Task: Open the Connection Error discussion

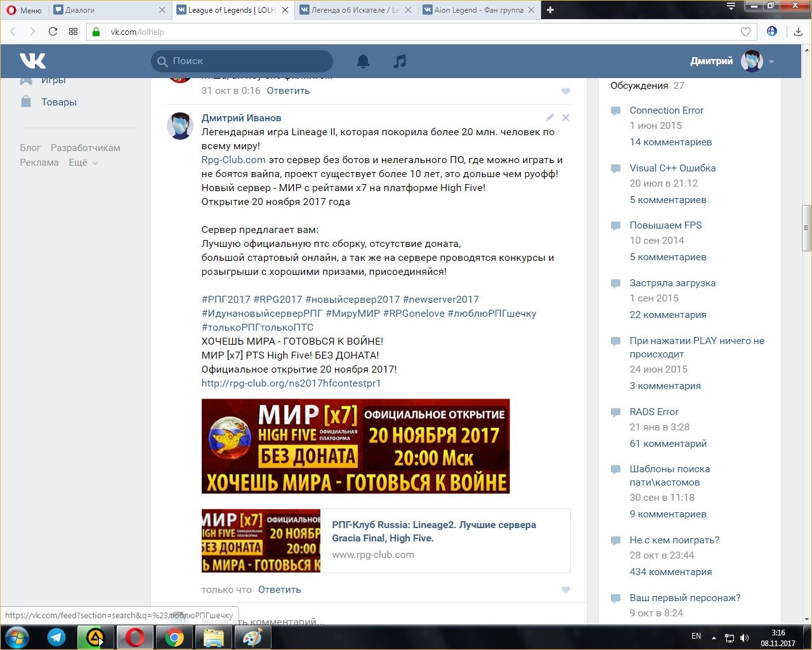Action: pos(667,110)
